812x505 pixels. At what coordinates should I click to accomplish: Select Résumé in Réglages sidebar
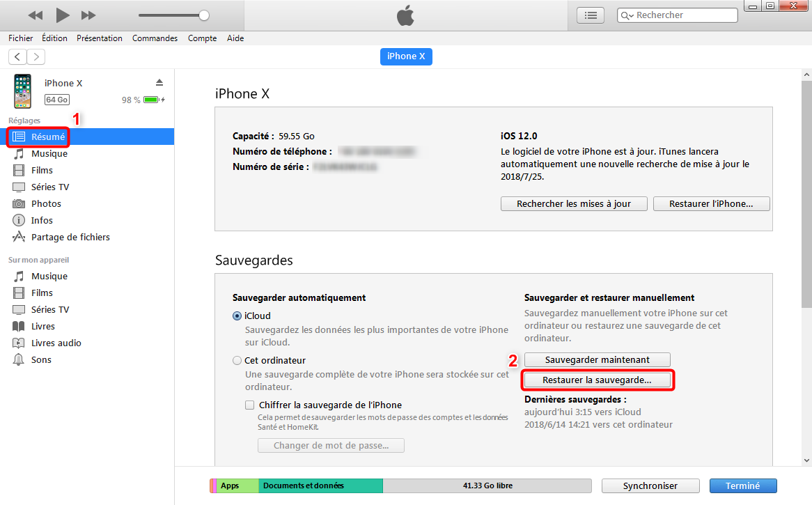(87, 137)
